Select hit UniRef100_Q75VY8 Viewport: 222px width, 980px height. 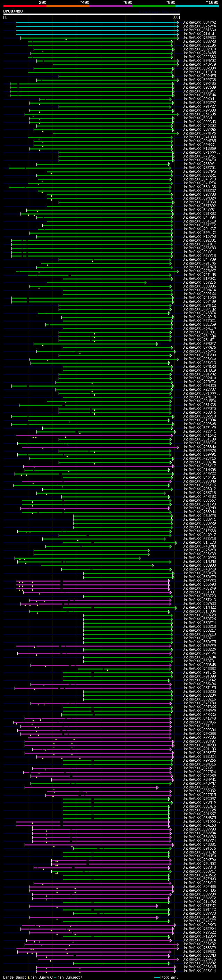pyautogui.click(x=199, y=550)
